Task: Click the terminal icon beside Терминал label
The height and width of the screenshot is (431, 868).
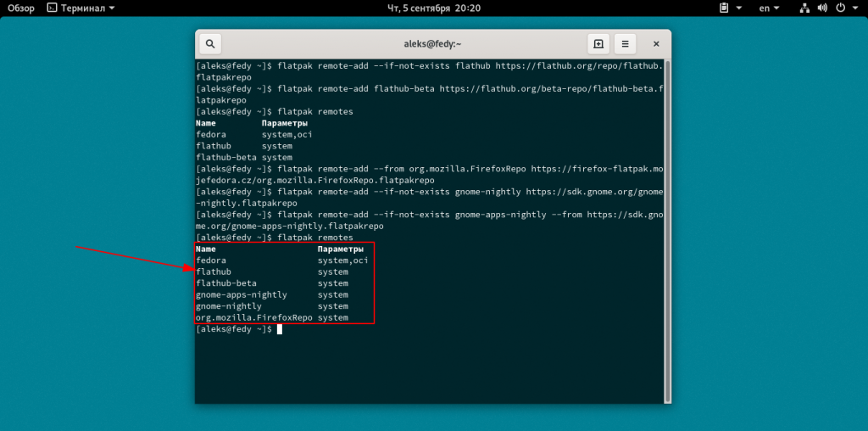Action: pos(53,8)
